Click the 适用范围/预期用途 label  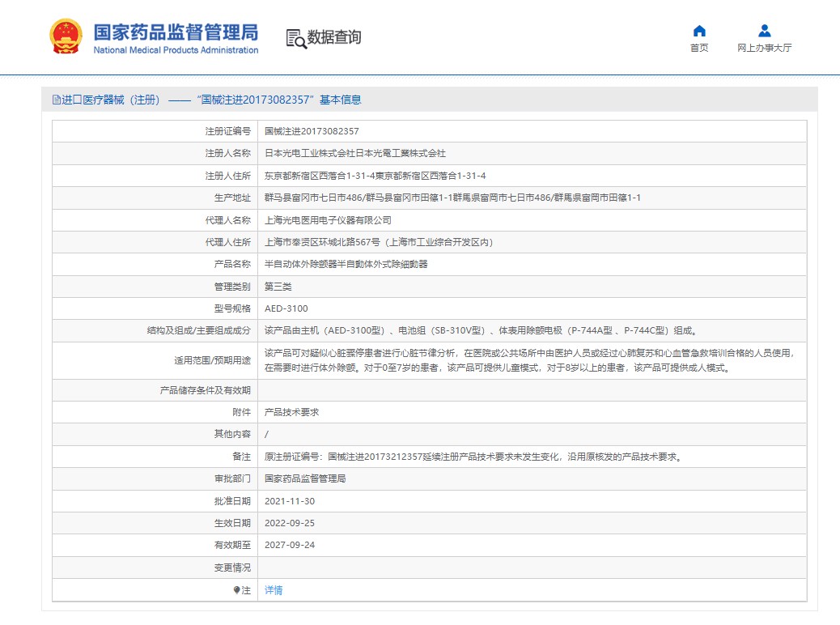coord(212,361)
